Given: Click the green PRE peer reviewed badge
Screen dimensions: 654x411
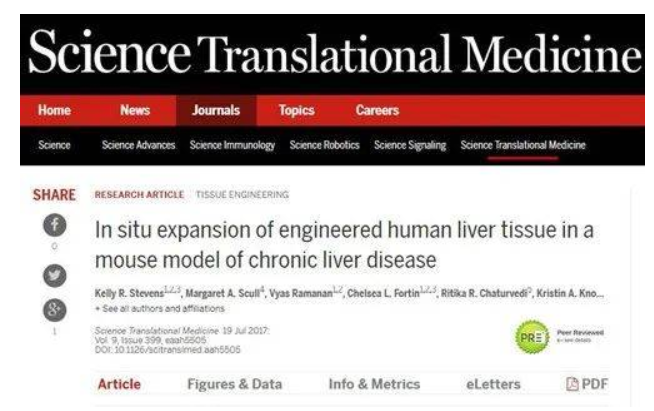Looking at the screenshot, I should (532, 337).
